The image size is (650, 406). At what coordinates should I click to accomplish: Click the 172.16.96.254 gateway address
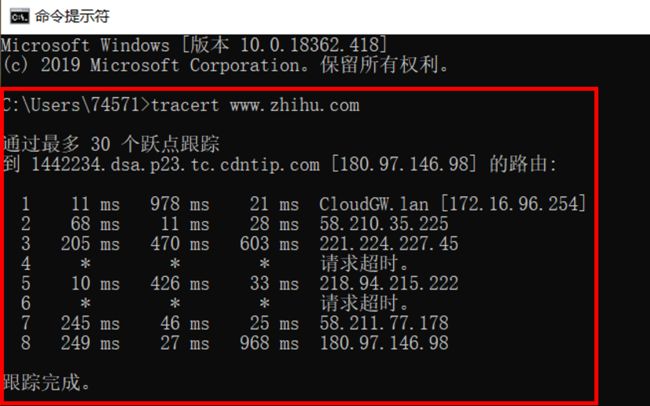pos(513,203)
